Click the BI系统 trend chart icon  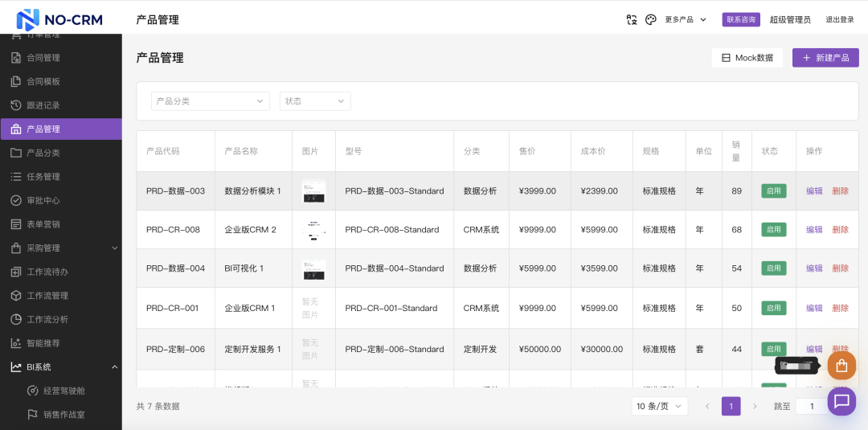click(16, 367)
